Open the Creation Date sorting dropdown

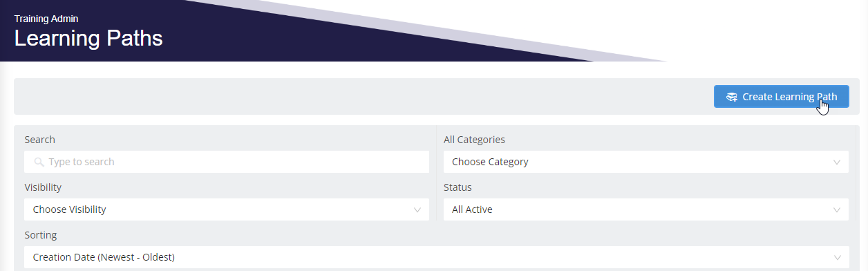click(436, 257)
